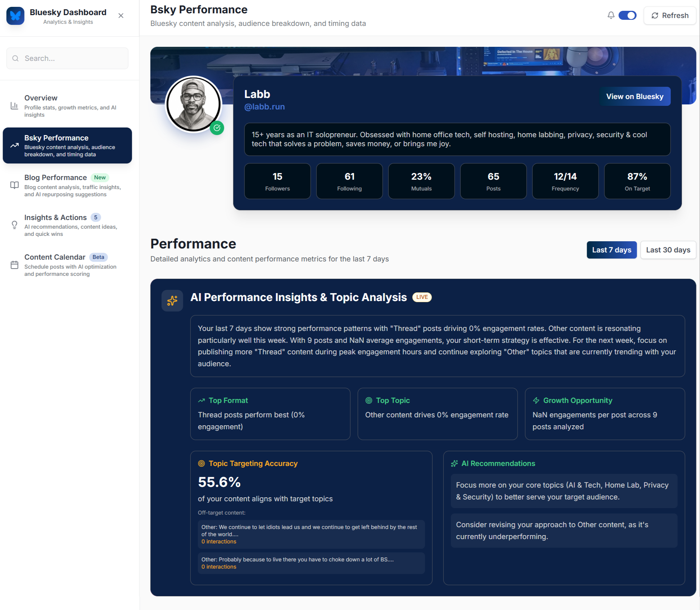
Task: Click the notification bell icon
Action: (611, 15)
